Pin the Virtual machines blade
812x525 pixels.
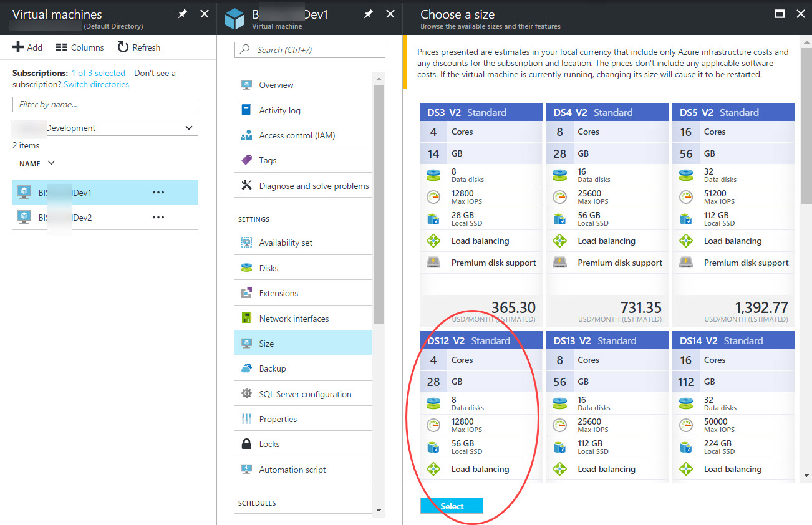[183, 14]
